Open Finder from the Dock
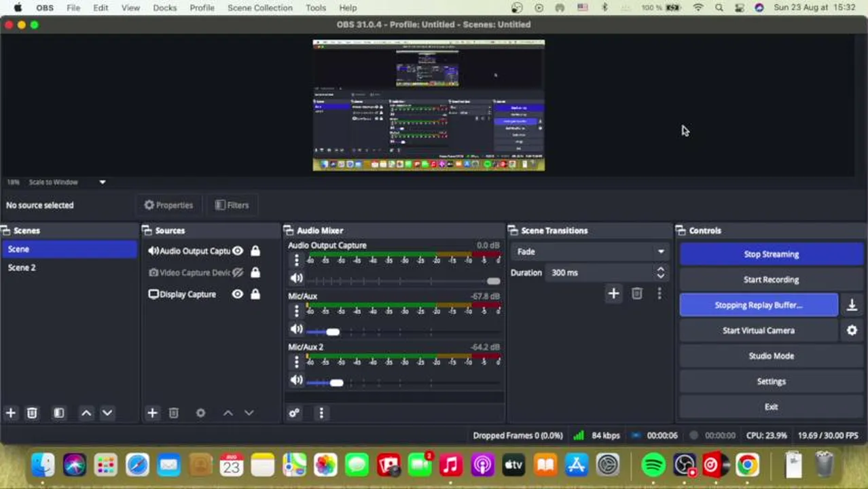 coord(43,465)
